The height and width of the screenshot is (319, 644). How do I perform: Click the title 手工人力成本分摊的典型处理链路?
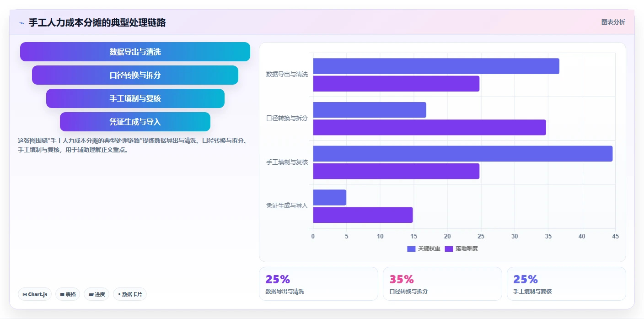point(97,22)
